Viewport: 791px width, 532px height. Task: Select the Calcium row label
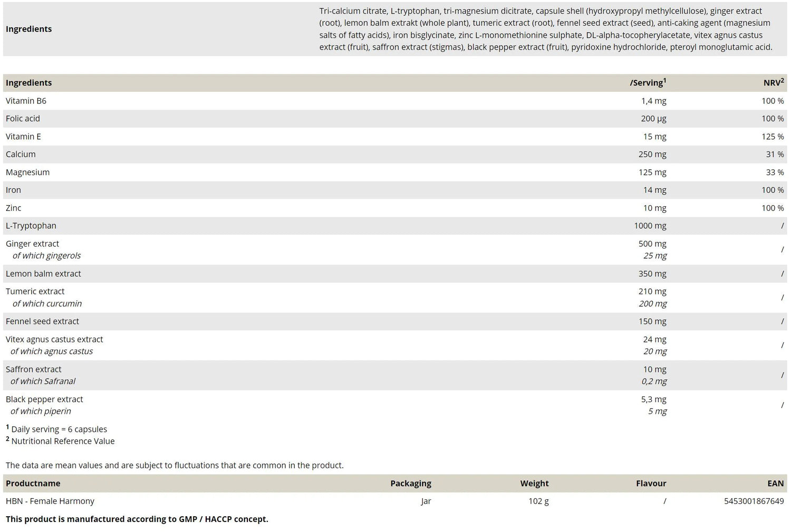pyautogui.click(x=21, y=154)
